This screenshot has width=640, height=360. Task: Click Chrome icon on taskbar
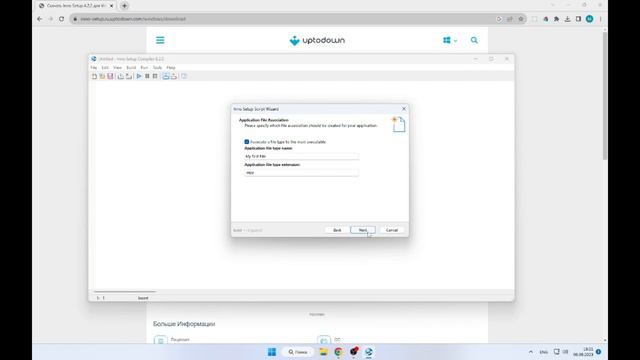(338, 352)
